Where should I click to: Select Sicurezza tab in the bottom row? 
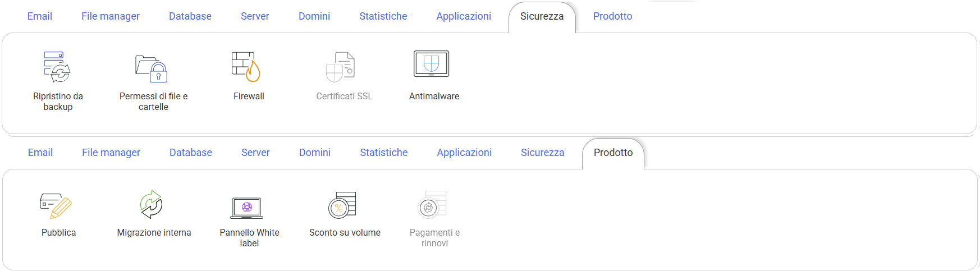point(542,153)
